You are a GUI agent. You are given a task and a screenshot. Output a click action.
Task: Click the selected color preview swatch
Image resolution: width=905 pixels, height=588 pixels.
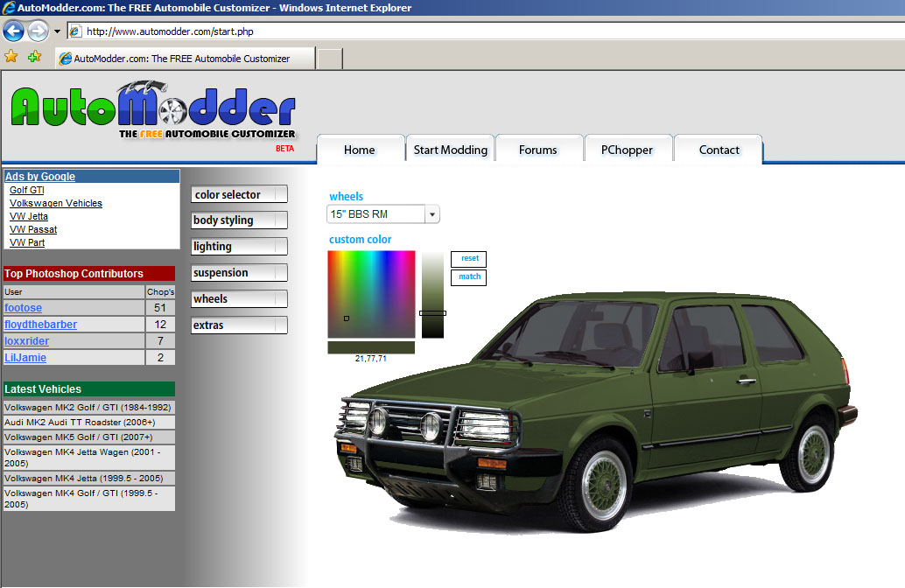pyautogui.click(x=371, y=346)
